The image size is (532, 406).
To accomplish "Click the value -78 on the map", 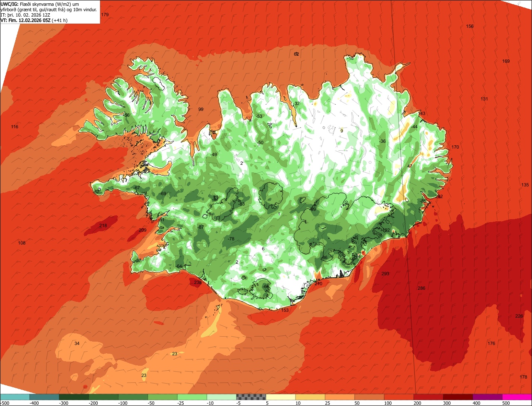I will pyautogui.click(x=231, y=239).
